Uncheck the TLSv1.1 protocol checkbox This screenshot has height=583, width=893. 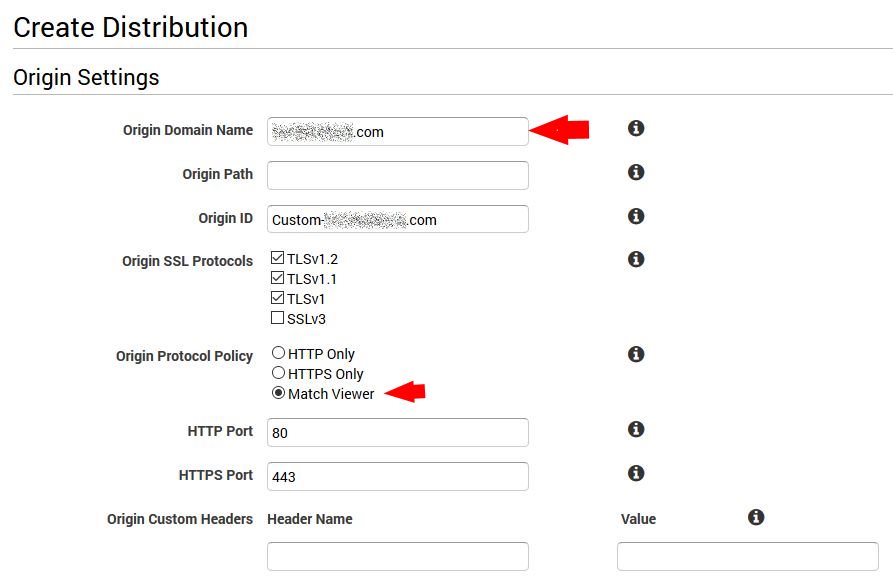point(277,278)
